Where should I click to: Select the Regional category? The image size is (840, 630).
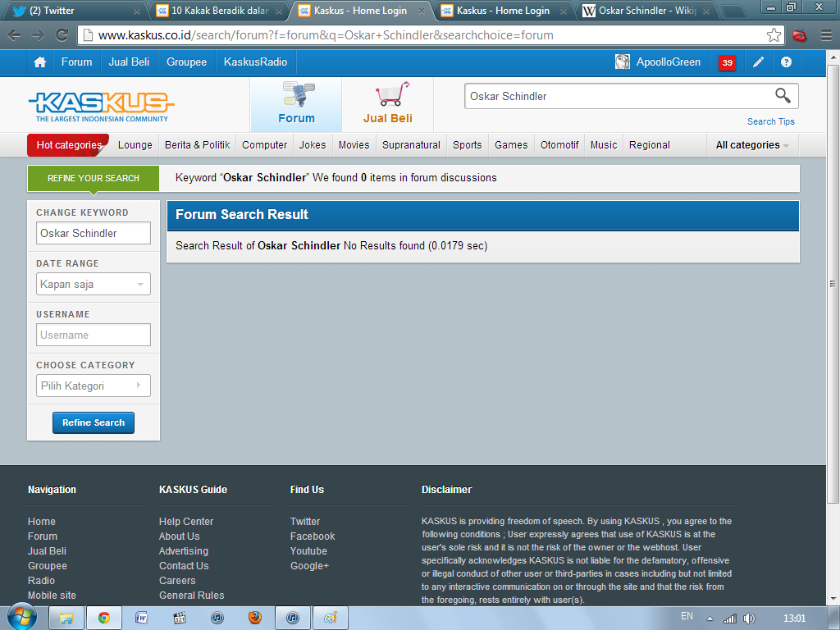(x=650, y=145)
